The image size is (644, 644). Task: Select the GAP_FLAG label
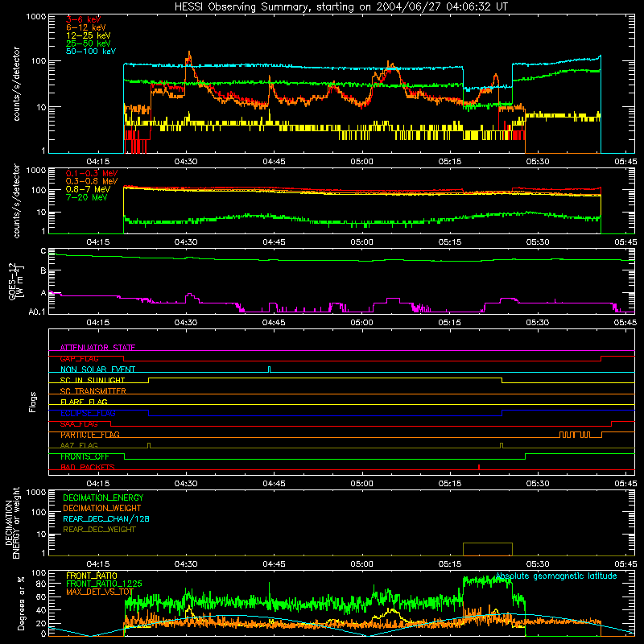point(79,358)
